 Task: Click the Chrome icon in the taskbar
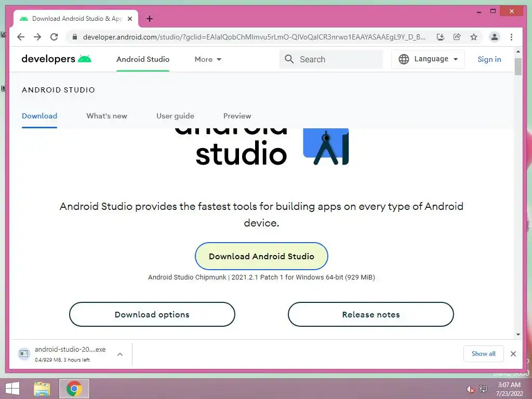(74, 389)
